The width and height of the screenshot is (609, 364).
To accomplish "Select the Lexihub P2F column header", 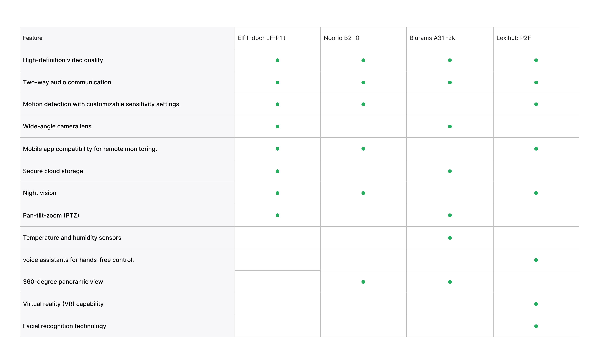I will point(514,38).
